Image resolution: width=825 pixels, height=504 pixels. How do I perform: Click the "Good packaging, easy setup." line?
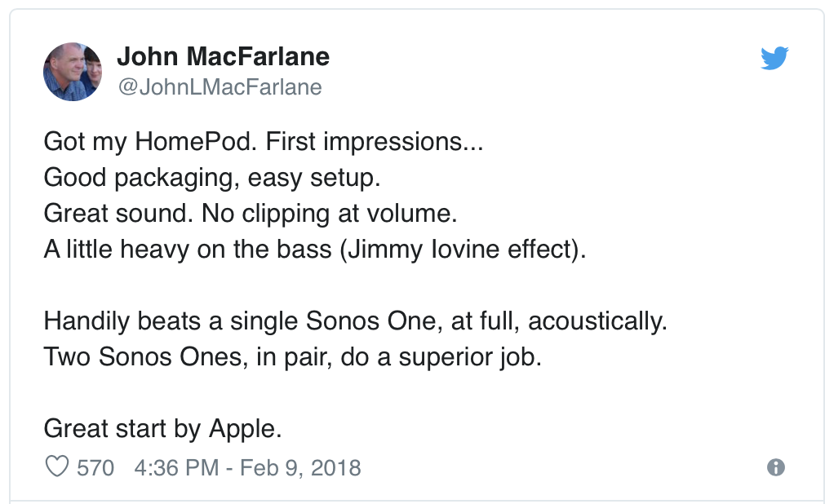click(212, 177)
